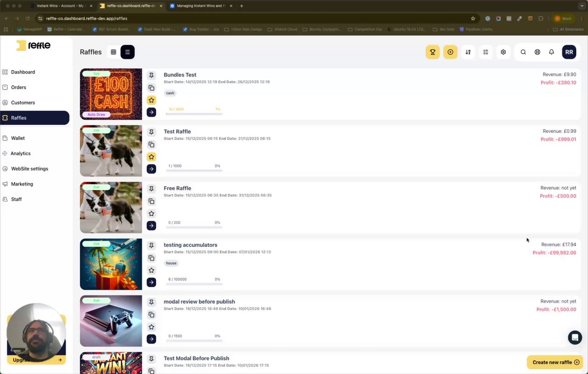Image resolution: width=588 pixels, height=374 pixels.
Task: Pin the Bundles Test raffle
Action: pos(151,75)
